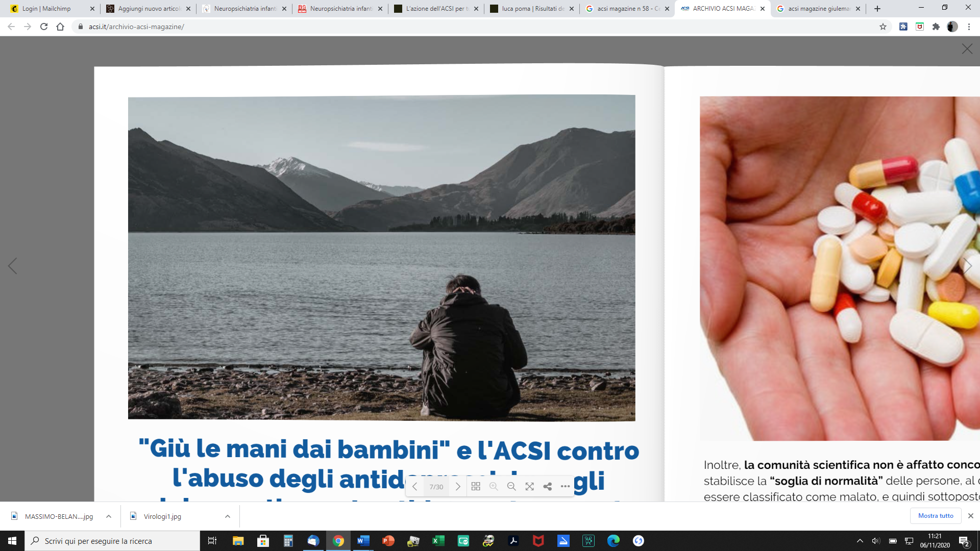Switch to the Aggiungi nuovo articolo tab

(x=149, y=9)
